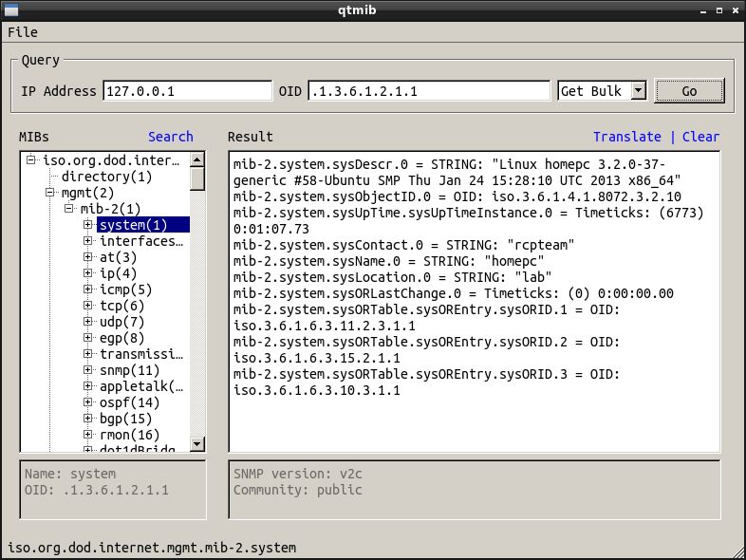Open the File menu
The width and height of the screenshot is (746, 560).
pos(22,32)
